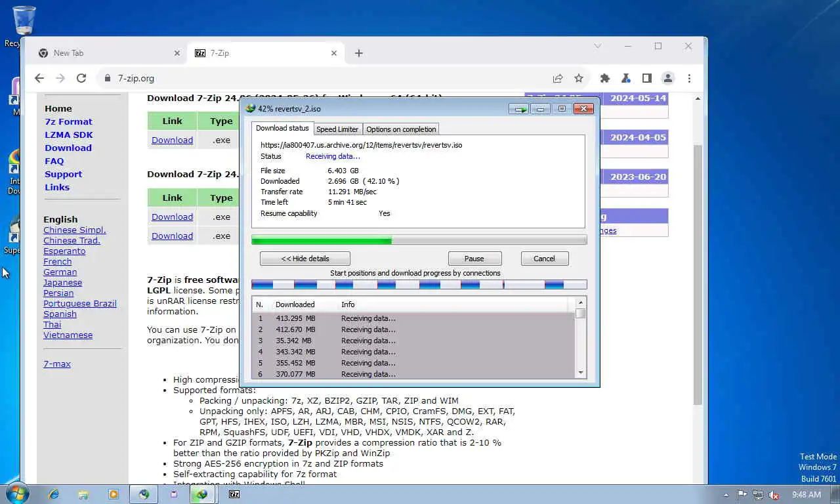Click the network tray icon
The height and width of the screenshot is (504, 840).
point(758,495)
